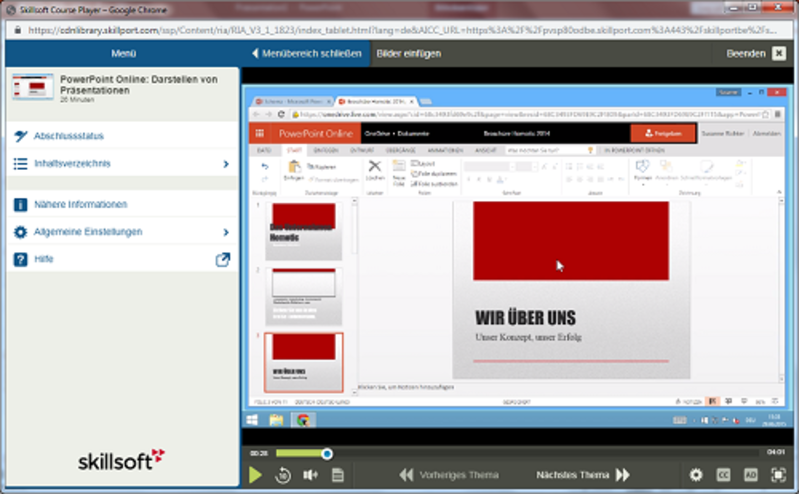Click Folie ausblenden in video ribbon
Image resolution: width=799 pixels, height=494 pixels.
434,184
